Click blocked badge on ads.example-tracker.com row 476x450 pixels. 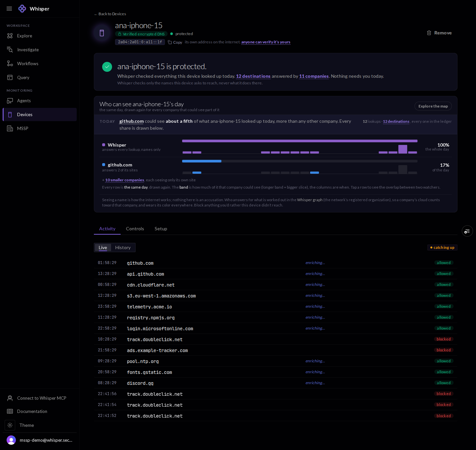[444, 350]
